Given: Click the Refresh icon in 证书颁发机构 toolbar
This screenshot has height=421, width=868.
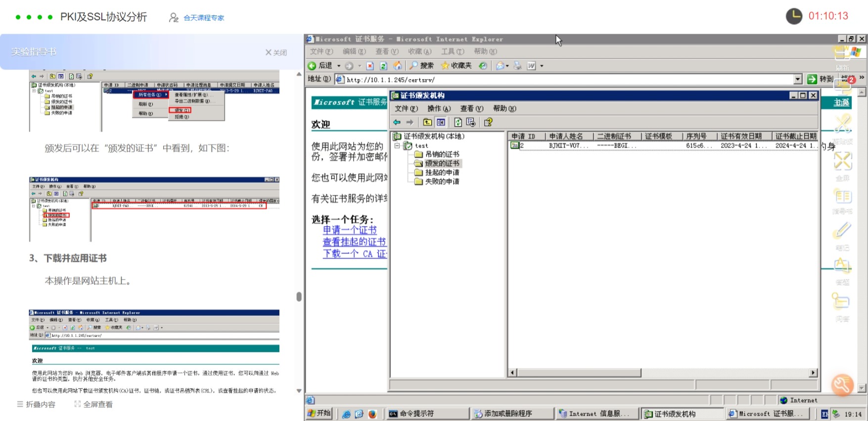Looking at the screenshot, I should 458,122.
